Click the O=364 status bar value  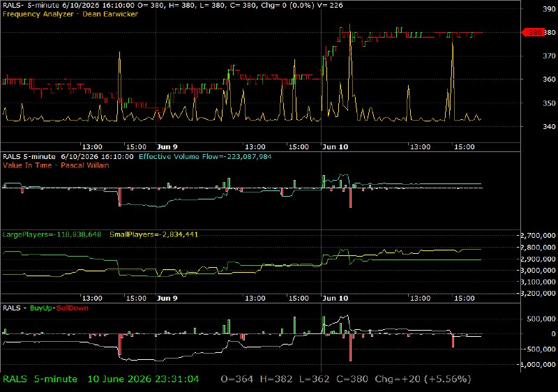click(236, 379)
